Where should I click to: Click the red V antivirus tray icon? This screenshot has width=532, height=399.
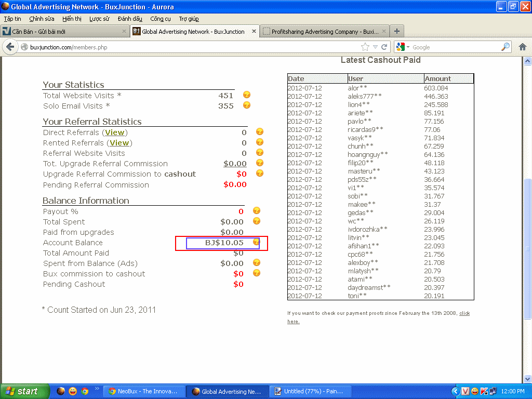465,391
